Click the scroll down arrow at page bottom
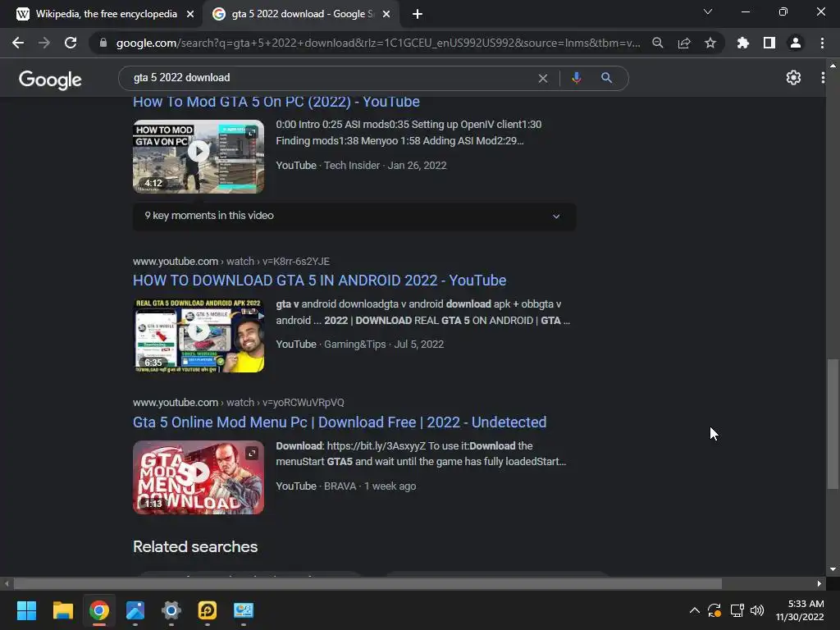 click(832, 569)
